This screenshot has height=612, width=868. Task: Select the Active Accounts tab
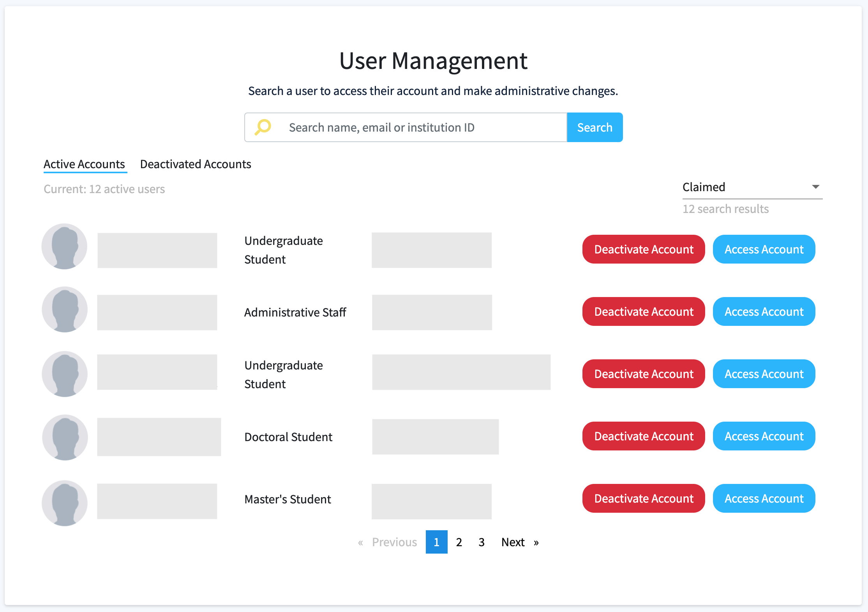click(85, 164)
